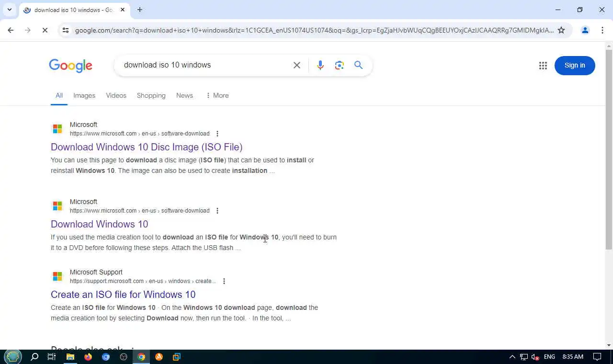613x364 pixels.
Task: Launch Firefox from the taskbar
Action: (x=88, y=357)
